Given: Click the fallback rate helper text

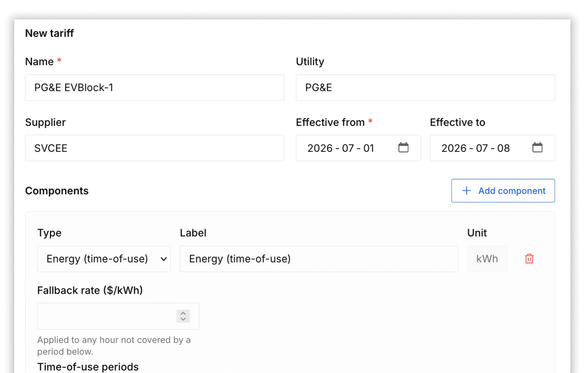Looking at the screenshot, I should point(114,346).
